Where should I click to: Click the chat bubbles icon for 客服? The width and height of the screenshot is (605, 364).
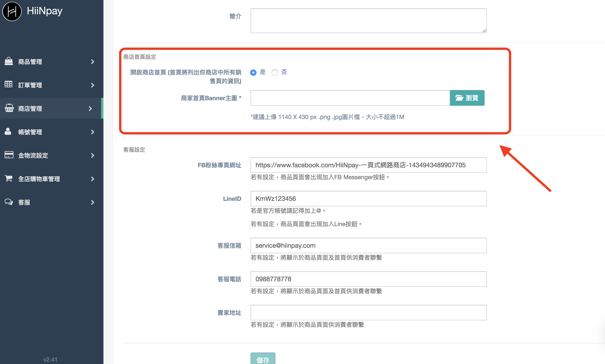9,202
